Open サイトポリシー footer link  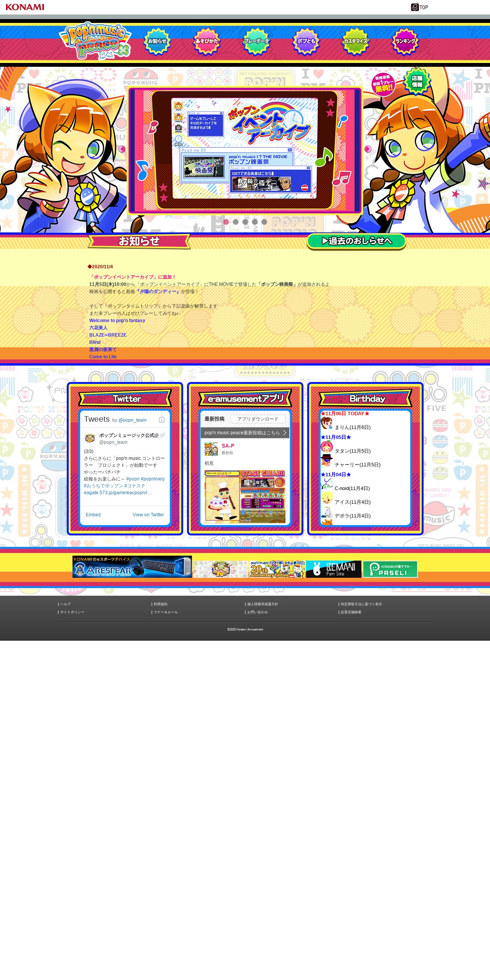(72, 612)
